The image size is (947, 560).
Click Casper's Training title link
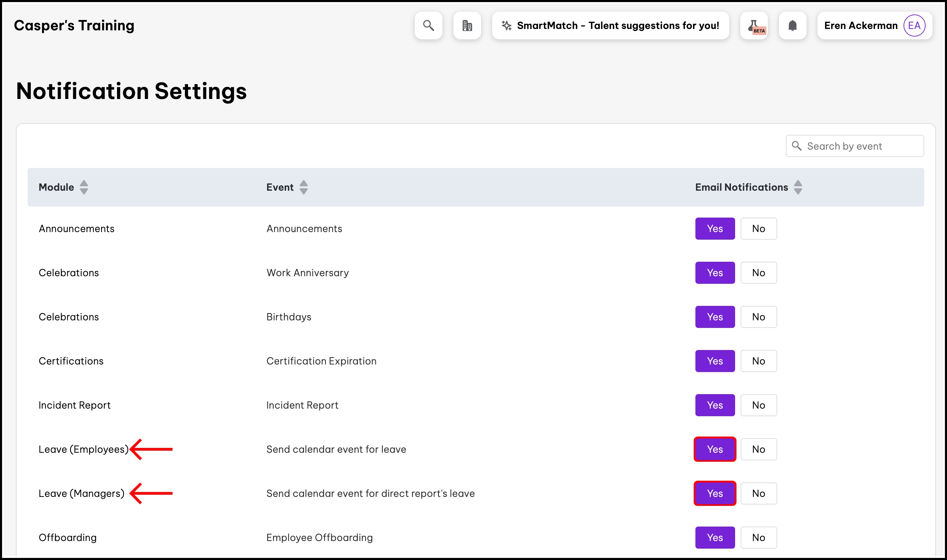tap(74, 26)
